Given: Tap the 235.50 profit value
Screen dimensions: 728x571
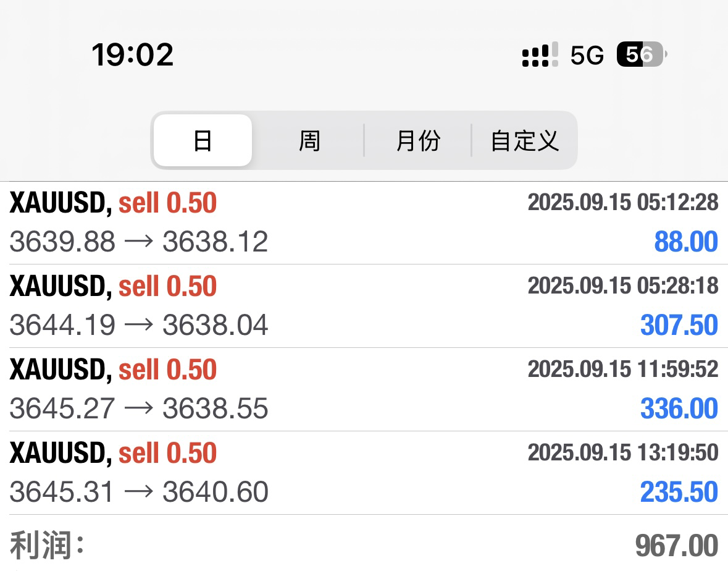Looking at the screenshot, I should (679, 491).
